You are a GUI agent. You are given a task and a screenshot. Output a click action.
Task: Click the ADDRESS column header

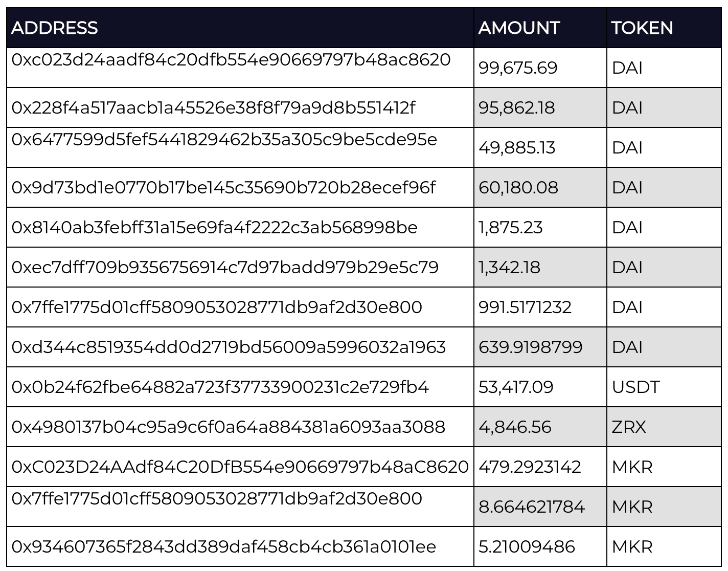point(54,28)
